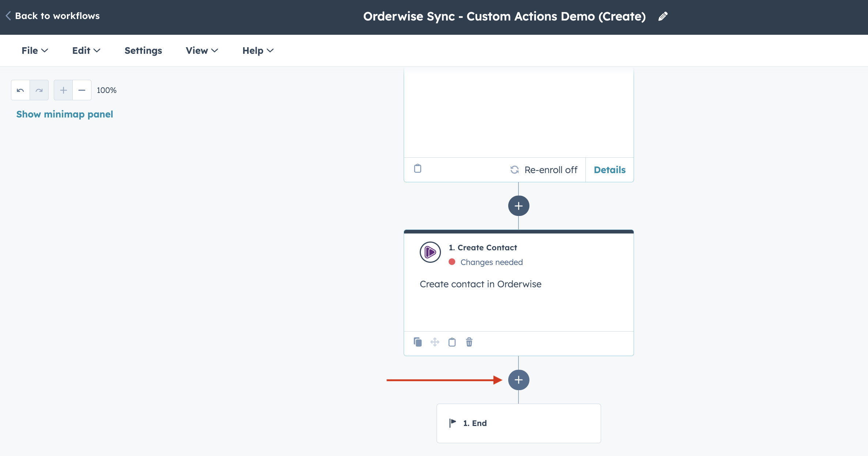This screenshot has height=456, width=868.
Task: Add an action above Create Contact
Action: click(x=518, y=206)
